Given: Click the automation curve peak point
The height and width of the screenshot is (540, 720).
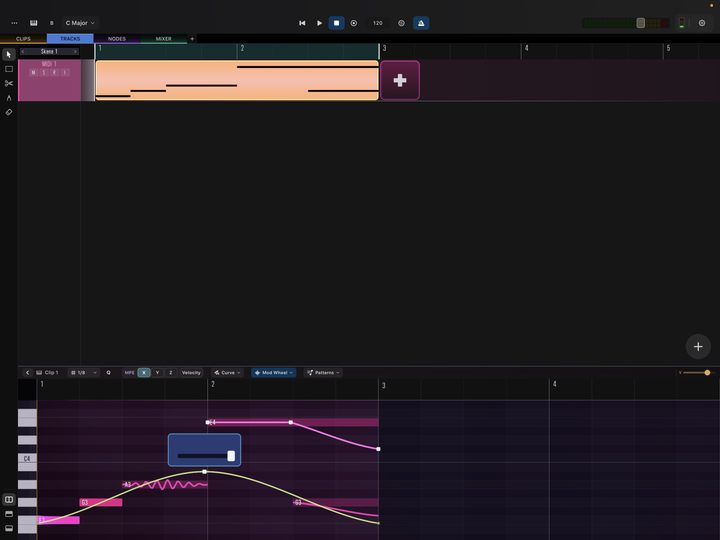Looking at the screenshot, I should point(204,472).
